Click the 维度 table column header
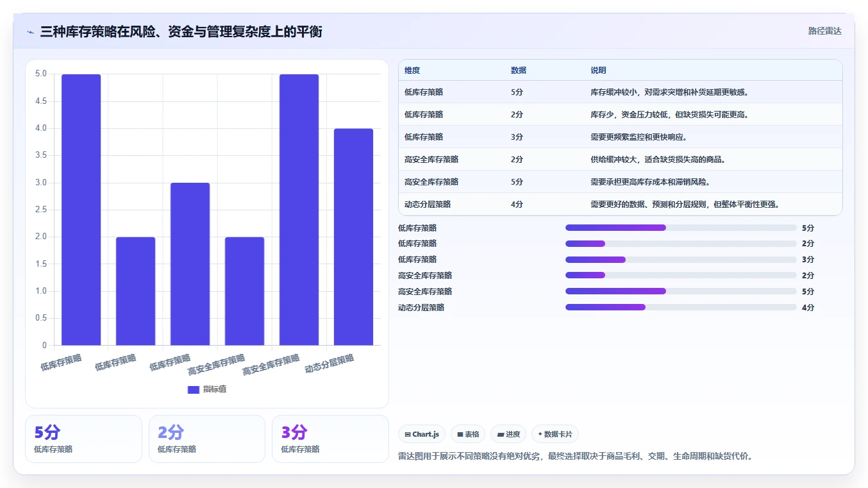This screenshot has width=868, height=488. [x=412, y=71]
